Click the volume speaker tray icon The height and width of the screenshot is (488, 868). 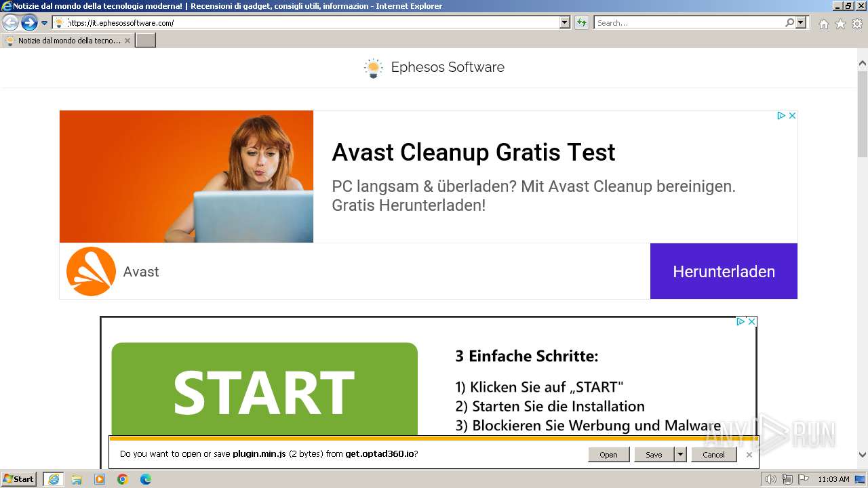(x=771, y=479)
